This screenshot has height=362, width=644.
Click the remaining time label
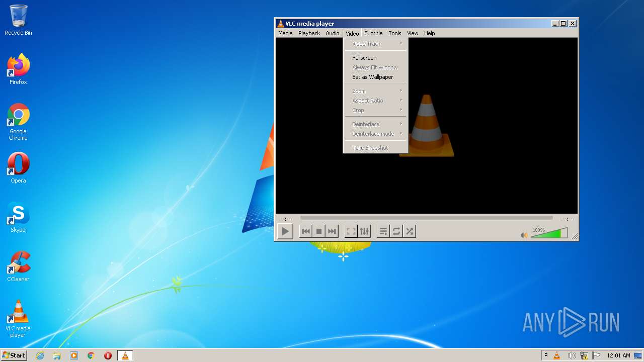(567, 219)
